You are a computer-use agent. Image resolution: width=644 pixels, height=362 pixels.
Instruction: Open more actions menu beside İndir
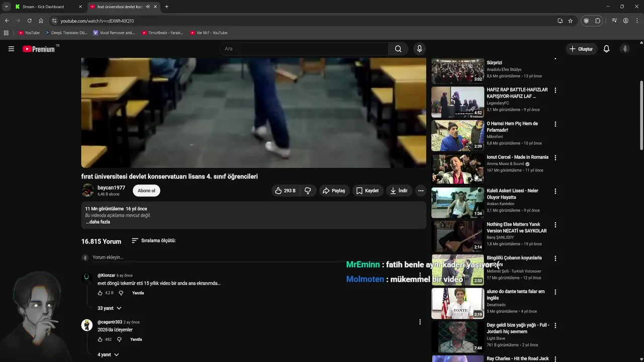[x=421, y=191]
